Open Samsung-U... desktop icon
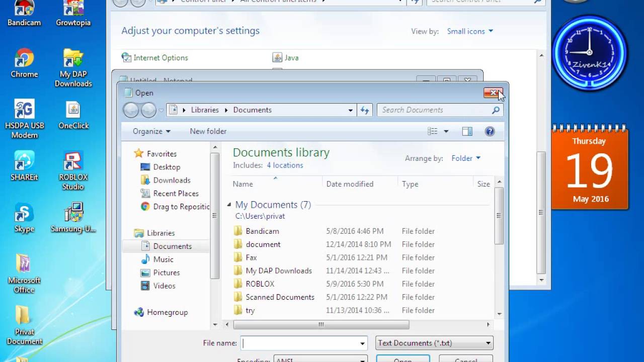This screenshot has width=644, height=362. click(x=73, y=218)
